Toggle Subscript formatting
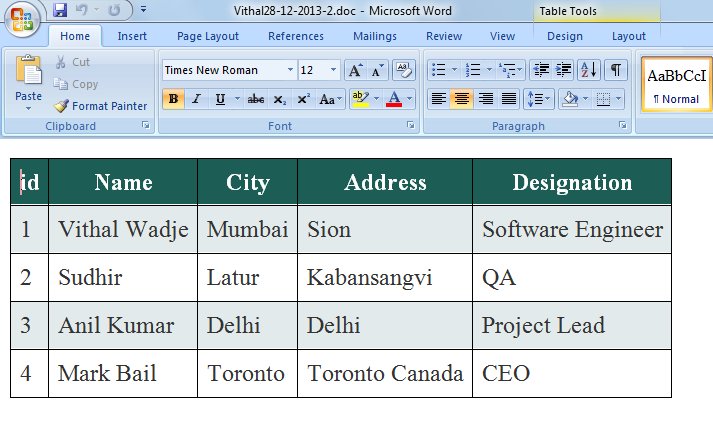 (x=280, y=99)
